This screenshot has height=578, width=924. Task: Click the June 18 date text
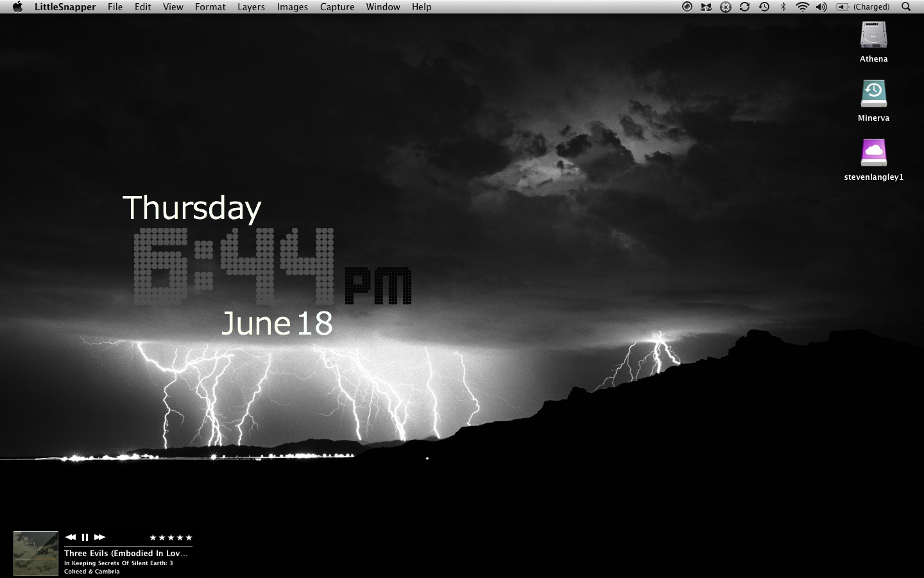coord(277,323)
